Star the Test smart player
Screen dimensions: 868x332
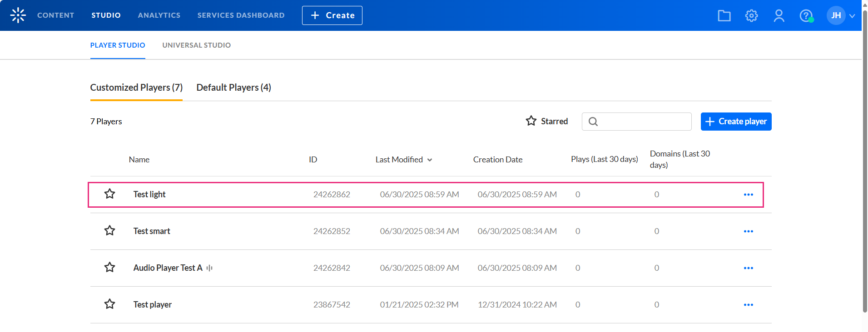pos(109,231)
